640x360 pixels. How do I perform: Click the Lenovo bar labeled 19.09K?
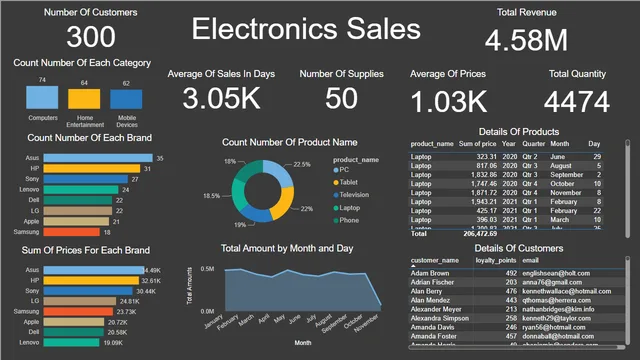pyautogui.click(x=71, y=342)
